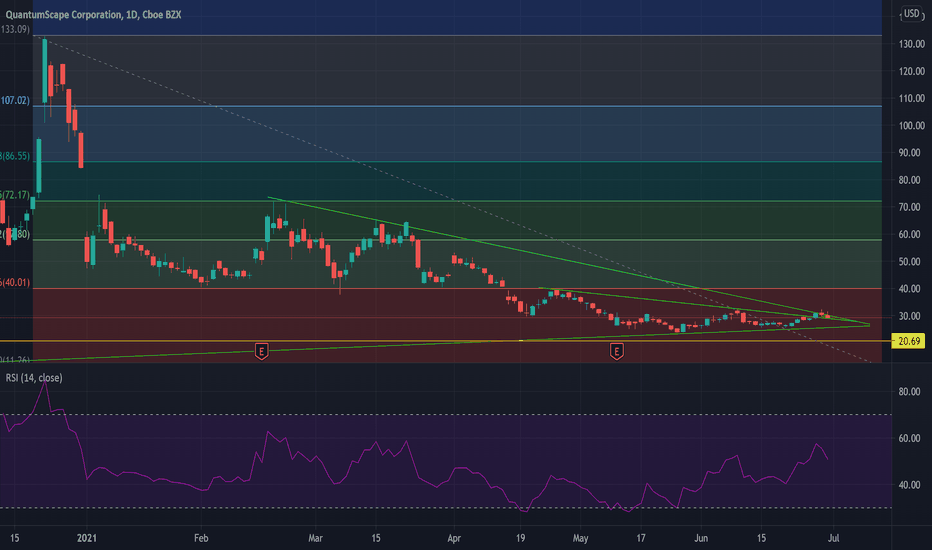Select the 86.55 Fibonacci level label

pyautogui.click(x=15, y=156)
